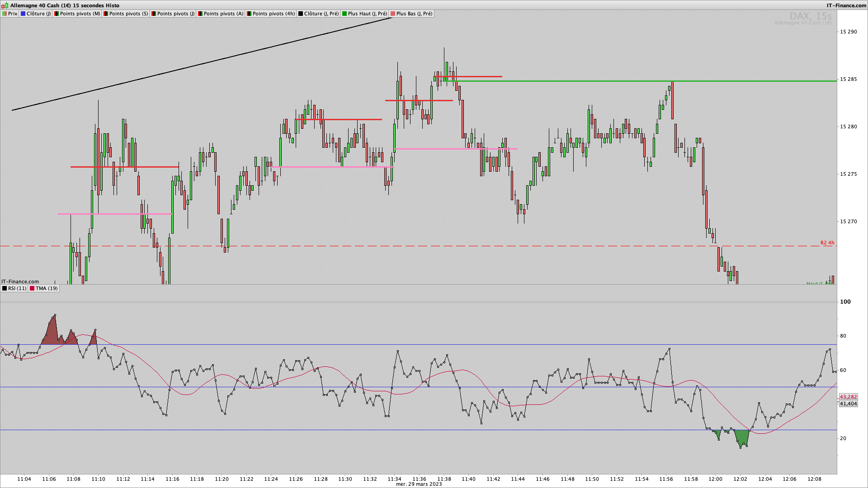The height and width of the screenshot is (488, 868).
Task: Open RSI (11) indicator settings label
Action: coord(17,288)
